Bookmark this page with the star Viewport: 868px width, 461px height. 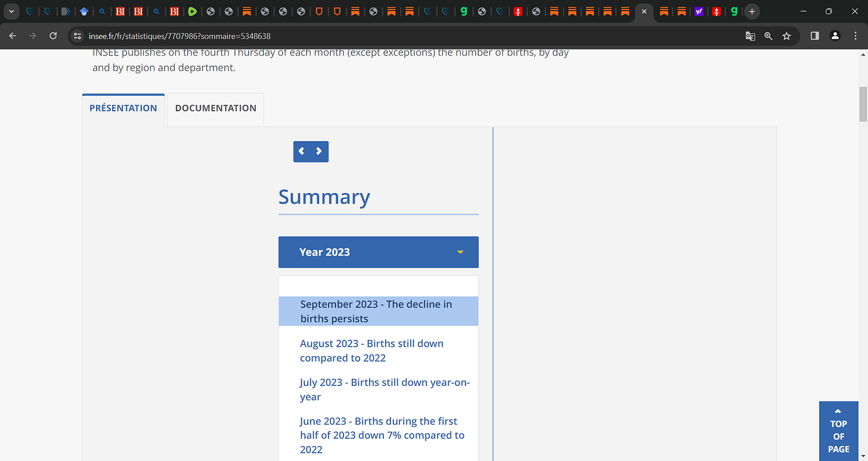(x=786, y=36)
